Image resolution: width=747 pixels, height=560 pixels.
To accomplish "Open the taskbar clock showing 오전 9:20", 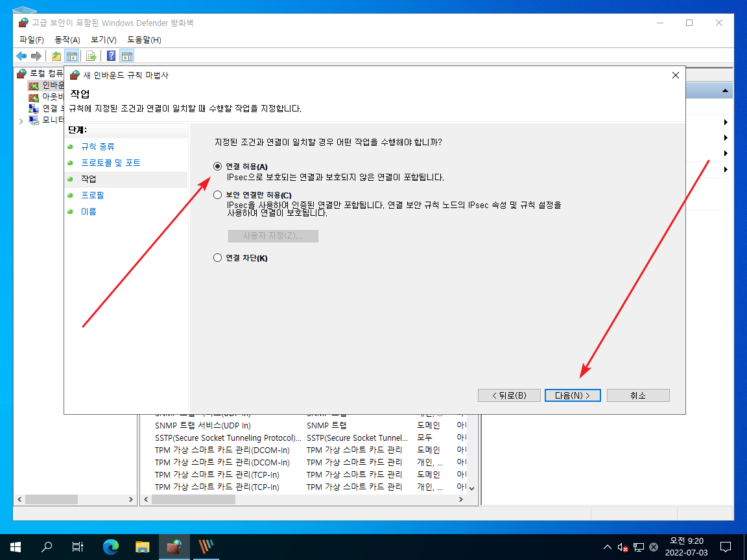I will [687, 546].
